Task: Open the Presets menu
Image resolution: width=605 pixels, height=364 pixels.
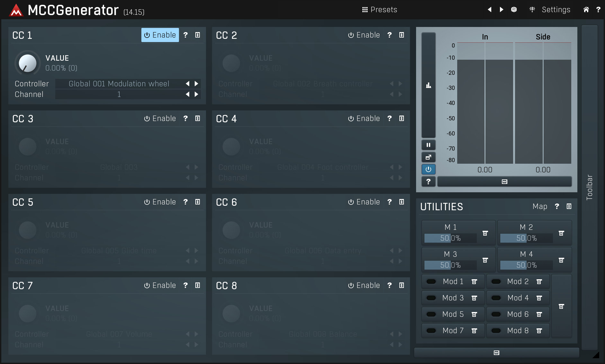Action: (380, 10)
